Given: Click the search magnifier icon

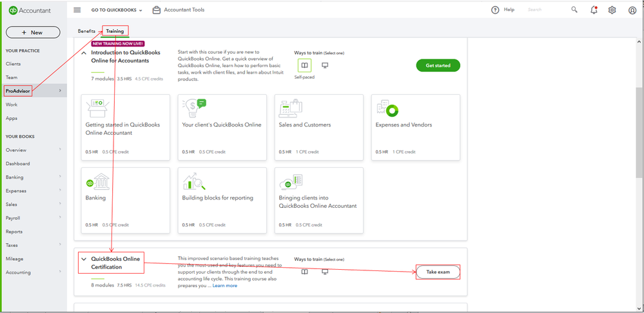Looking at the screenshot, I should (x=574, y=10).
